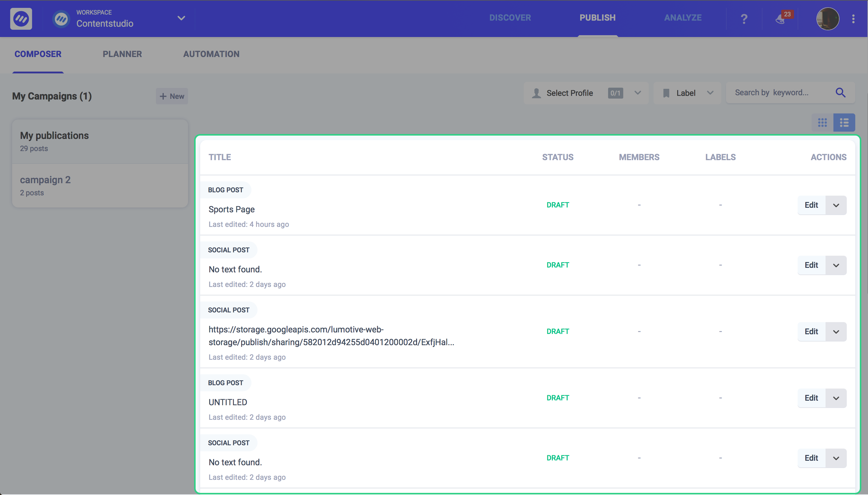This screenshot has width=868, height=495.
Task: Click the Sports Page title
Action: pos(231,209)
